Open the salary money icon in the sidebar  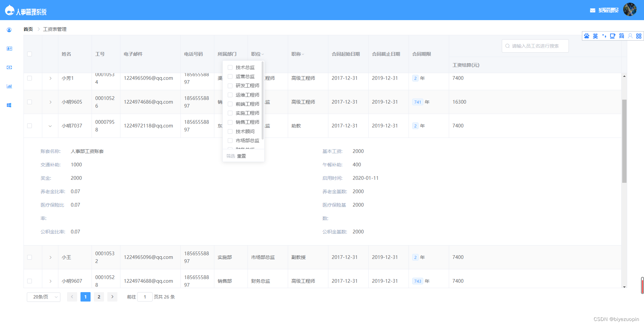9,67
